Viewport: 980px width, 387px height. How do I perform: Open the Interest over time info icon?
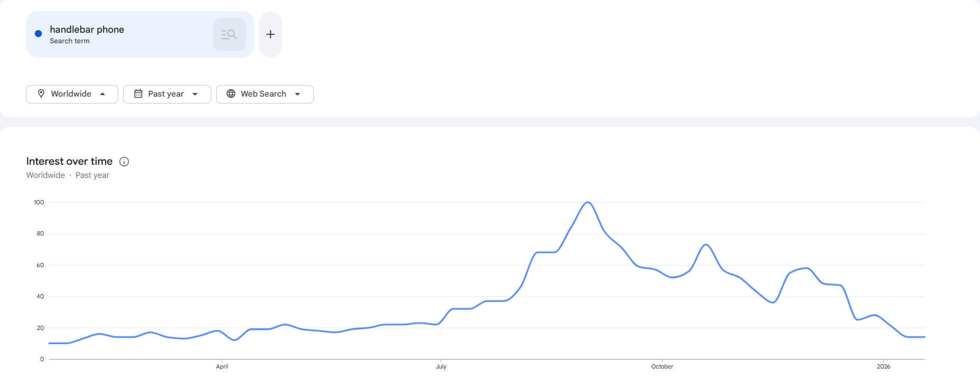click(124, 162)
